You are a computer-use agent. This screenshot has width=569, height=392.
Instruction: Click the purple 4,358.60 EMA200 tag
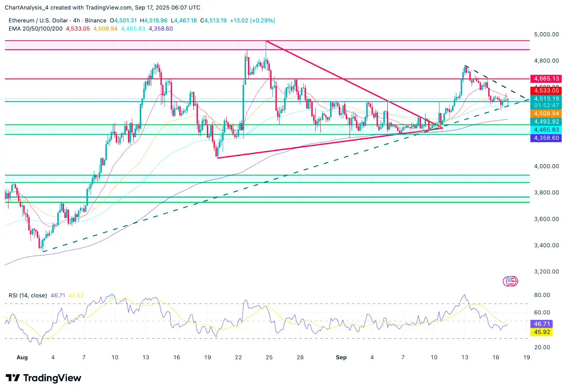(x=546, y=138)
